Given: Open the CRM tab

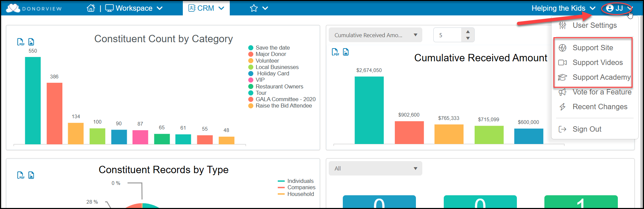Looking at the screenshot, I should pos(206,8).
